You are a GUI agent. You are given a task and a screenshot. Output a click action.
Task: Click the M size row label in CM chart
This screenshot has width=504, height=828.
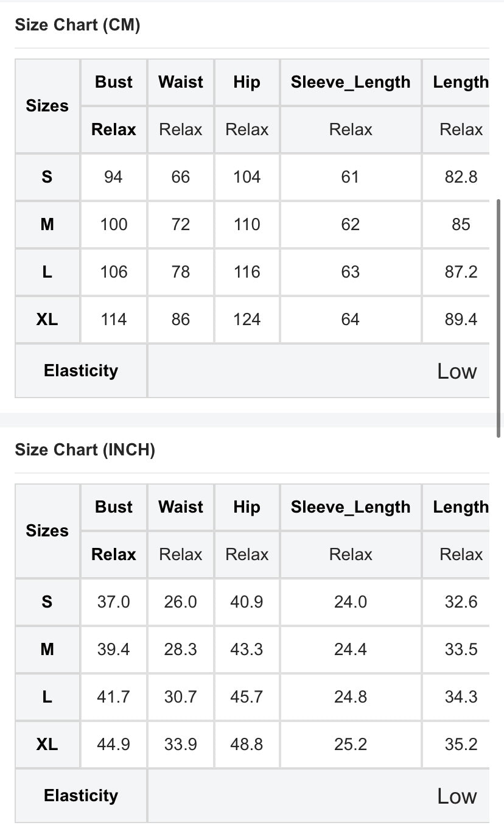(47, 225)
